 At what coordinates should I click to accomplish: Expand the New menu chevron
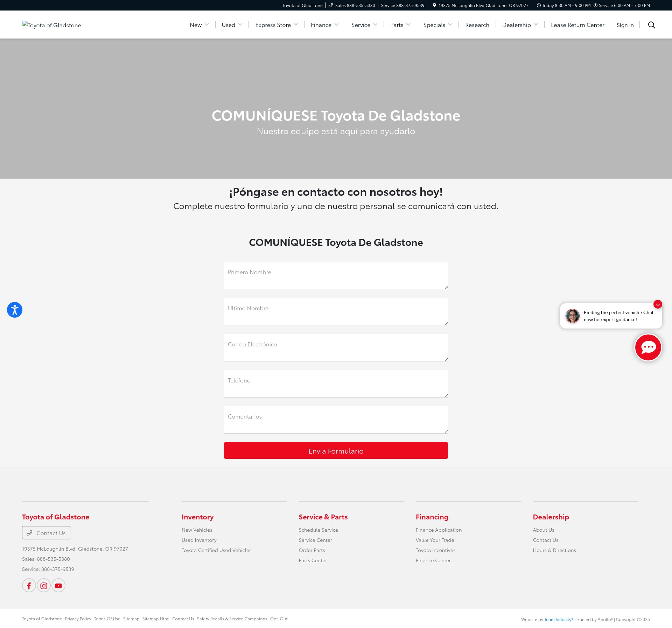click(206, 25)
